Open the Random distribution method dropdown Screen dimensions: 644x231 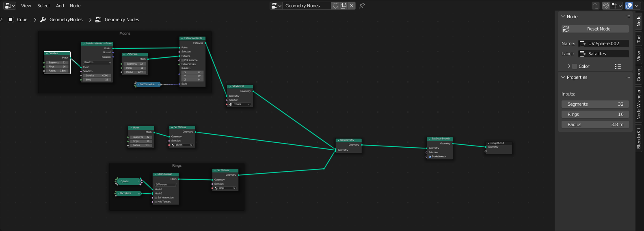tap(97, 62)
